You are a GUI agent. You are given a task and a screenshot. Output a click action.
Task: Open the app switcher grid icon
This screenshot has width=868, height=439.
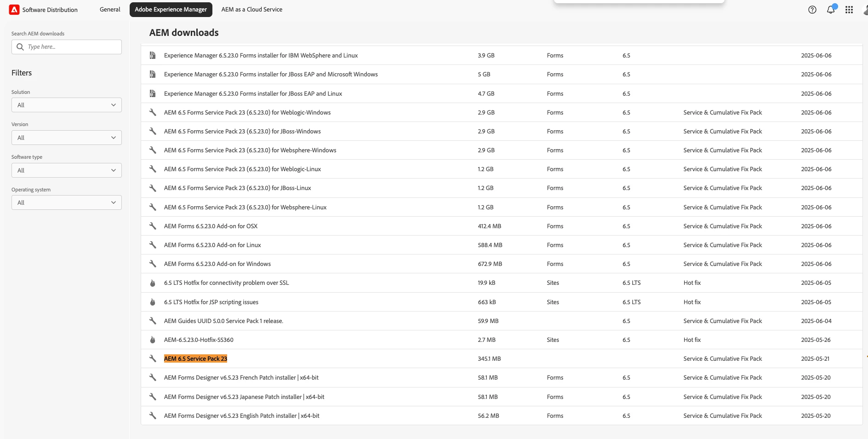pos(849,10)
